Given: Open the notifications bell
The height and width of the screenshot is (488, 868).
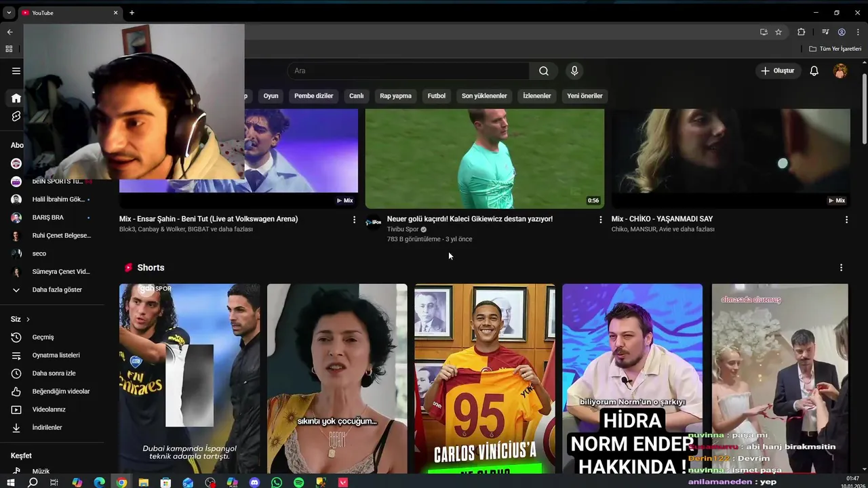Looking at the screenshot, I should coord(814,70).
